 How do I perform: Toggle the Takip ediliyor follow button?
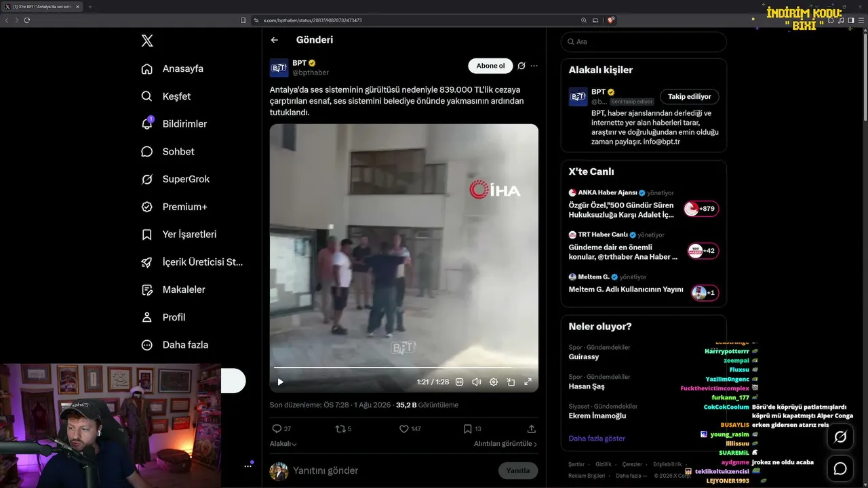[x=690, y=97]
